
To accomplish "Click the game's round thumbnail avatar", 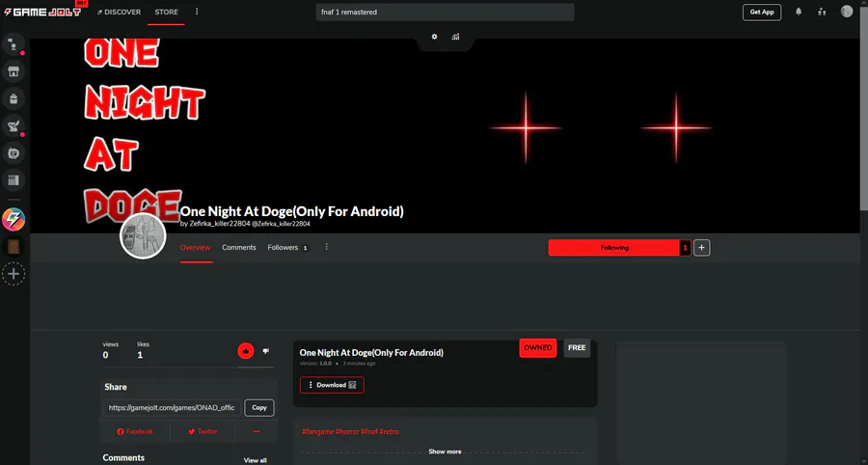I will click(143, 235).
